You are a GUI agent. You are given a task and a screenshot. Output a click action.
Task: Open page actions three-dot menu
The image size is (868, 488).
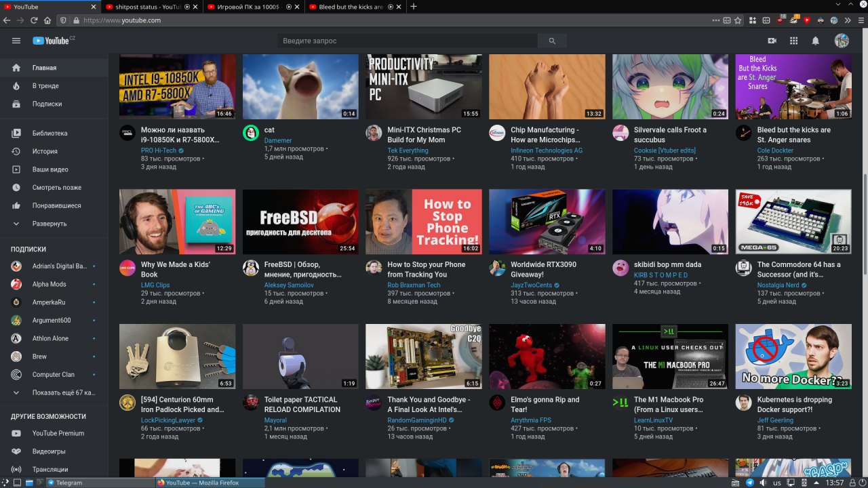(x=716, y=20)
